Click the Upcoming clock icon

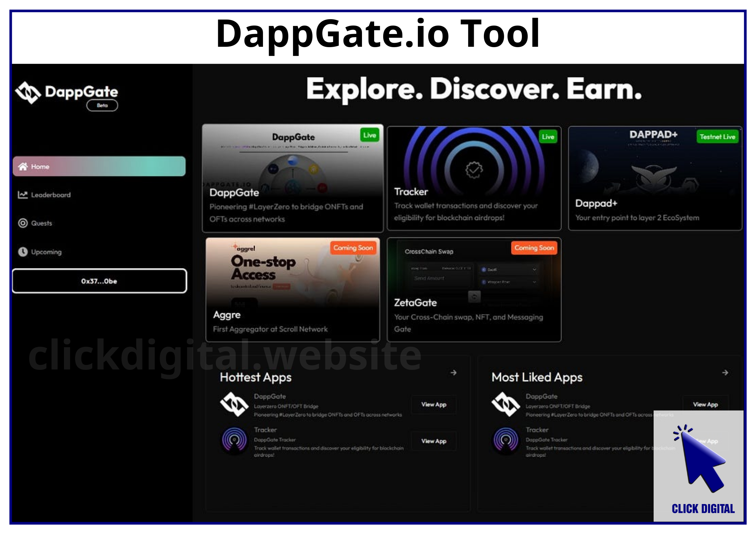click(23, 252)
